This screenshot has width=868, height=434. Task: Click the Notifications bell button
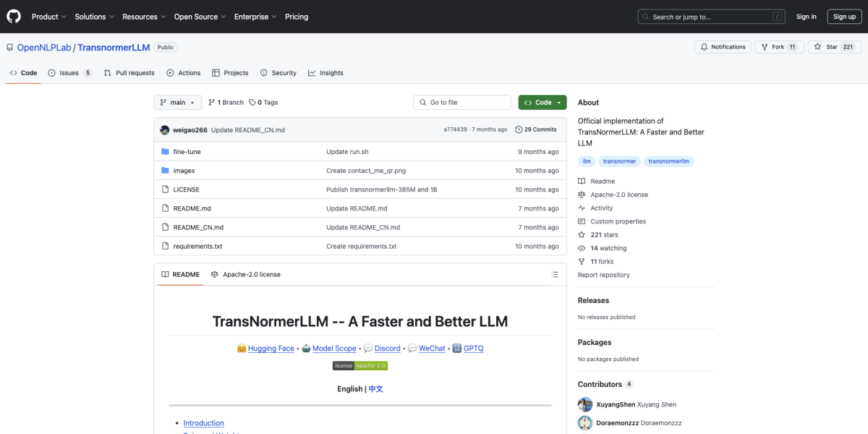coord(723,47)
